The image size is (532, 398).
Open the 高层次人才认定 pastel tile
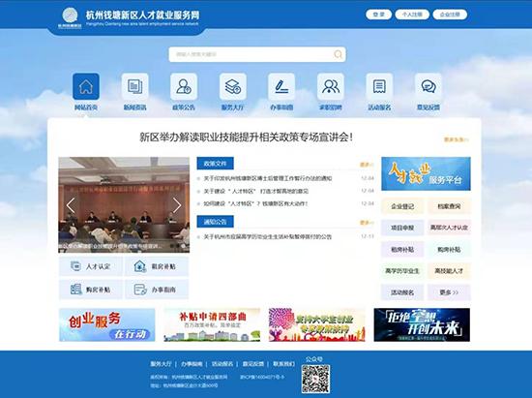[x=449, y=228]
